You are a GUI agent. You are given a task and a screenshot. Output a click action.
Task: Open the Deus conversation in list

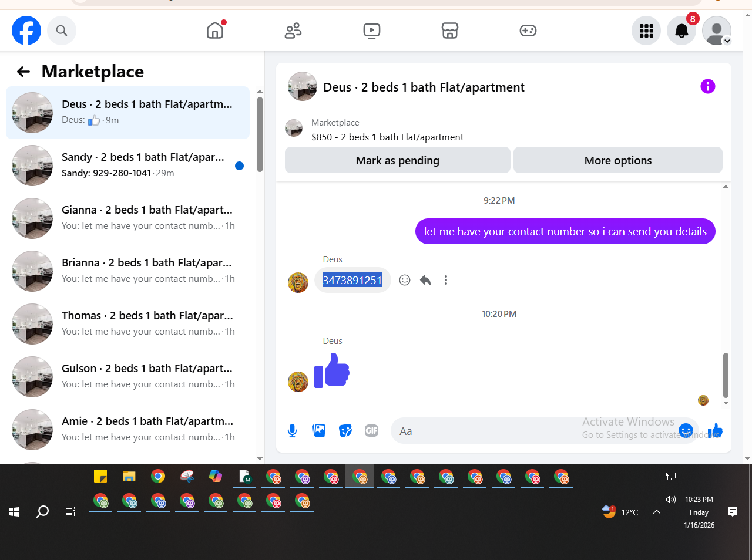127,113
